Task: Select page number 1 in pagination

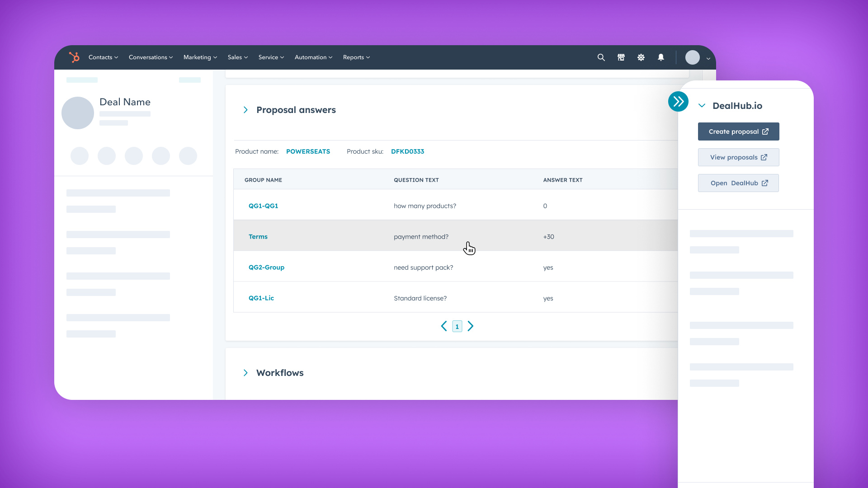Action: [x=457, y=326]
